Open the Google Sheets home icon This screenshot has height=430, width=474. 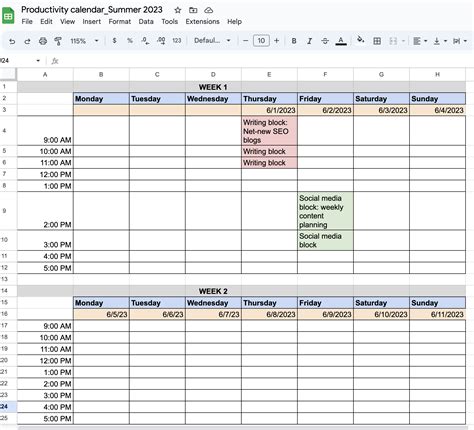tap(8, 16)
